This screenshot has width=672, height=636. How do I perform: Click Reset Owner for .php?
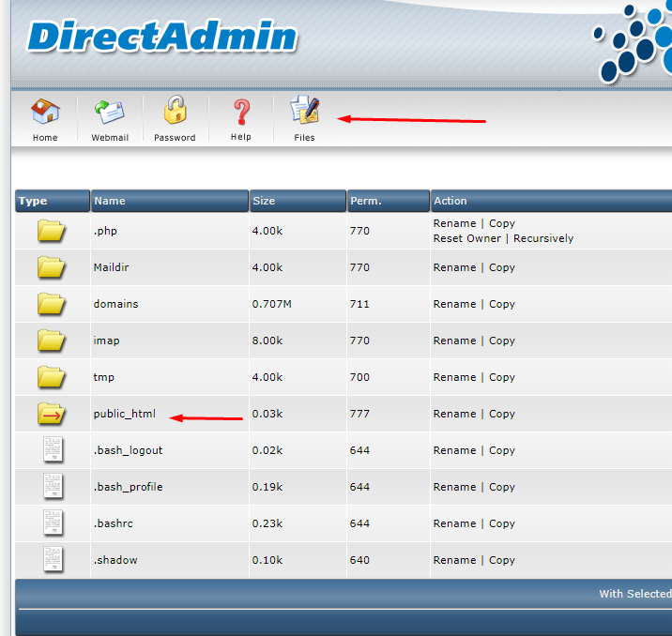coord(467,238)
